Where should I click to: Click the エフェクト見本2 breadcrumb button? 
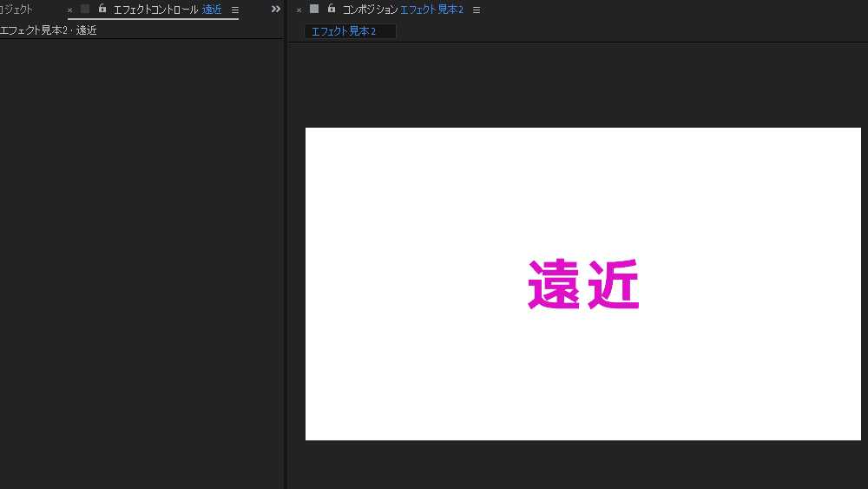[350, 31]
